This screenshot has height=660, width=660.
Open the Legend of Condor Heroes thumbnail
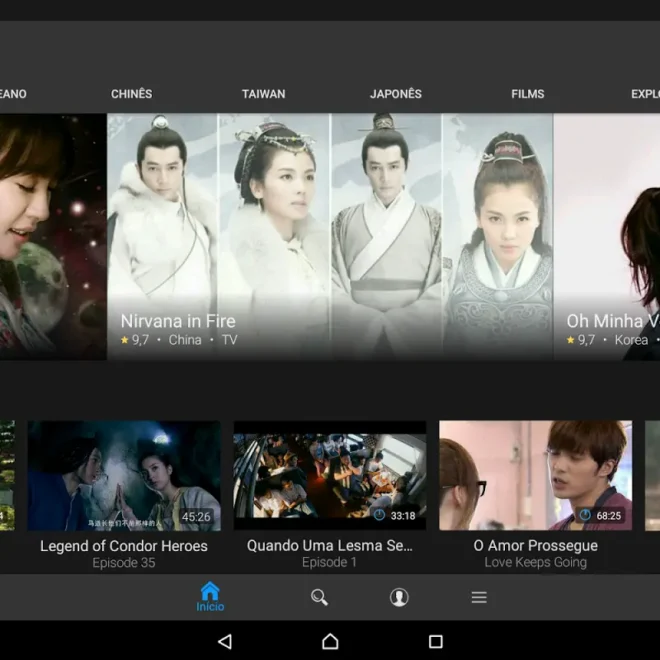tap(124, 476)
